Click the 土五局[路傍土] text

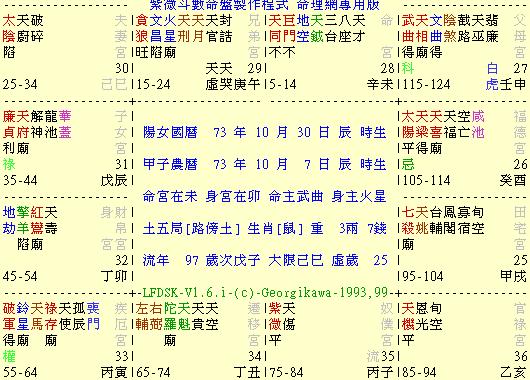pyautogui.click(x=191, y=229)
